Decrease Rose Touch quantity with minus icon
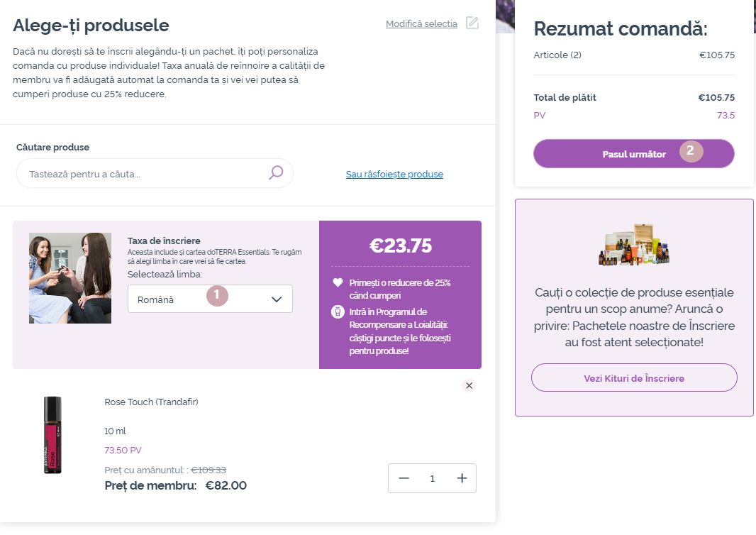This screenshot has height=535, width=756. pyautogui.click(x=404, y=478)
